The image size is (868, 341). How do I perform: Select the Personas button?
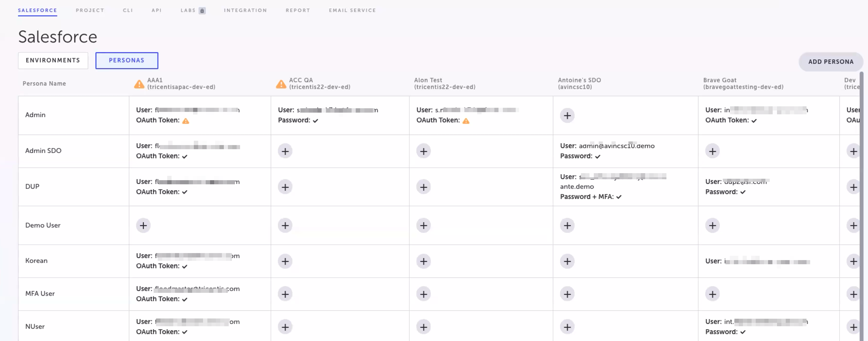(127, 60)
